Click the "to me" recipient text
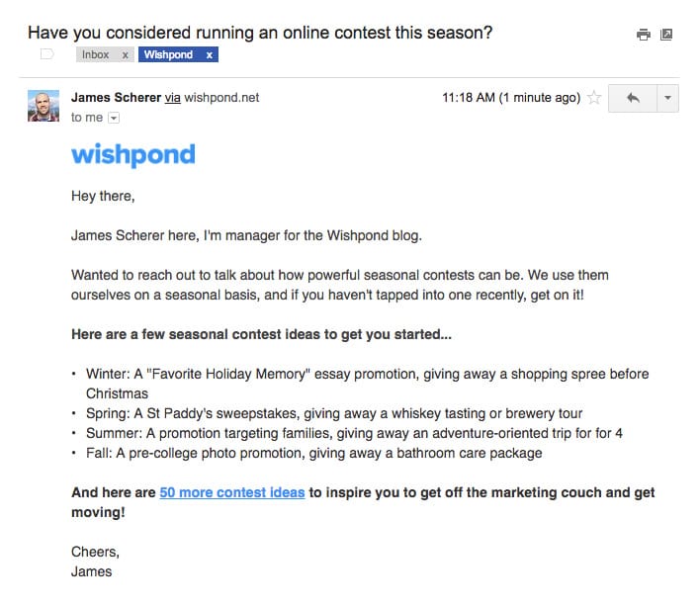The image size is (700, 607). tap(87, 118)
